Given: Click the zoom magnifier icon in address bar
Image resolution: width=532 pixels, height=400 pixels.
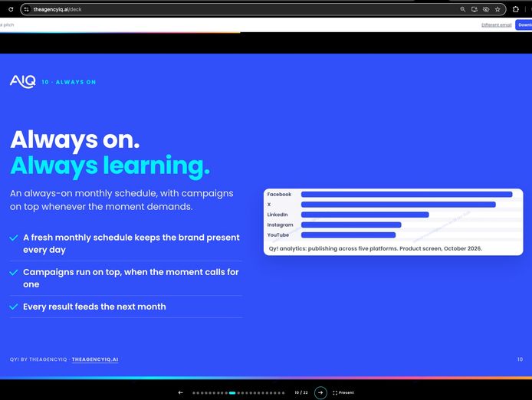Looking at the screenshot, I should coord(462,9).
